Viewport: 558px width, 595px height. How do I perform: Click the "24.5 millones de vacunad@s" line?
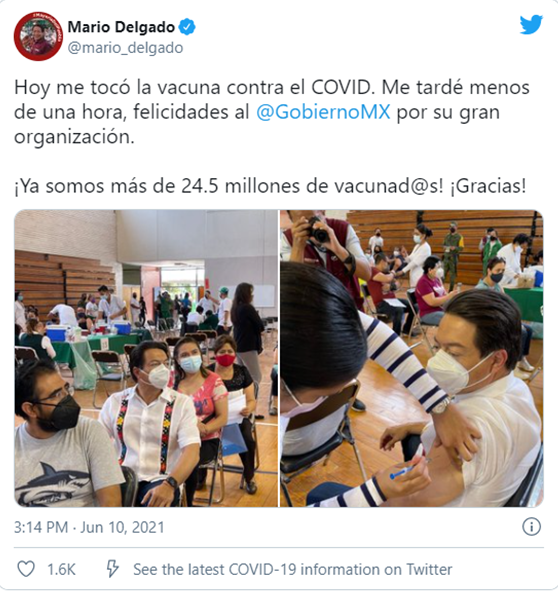click(270, 186)
